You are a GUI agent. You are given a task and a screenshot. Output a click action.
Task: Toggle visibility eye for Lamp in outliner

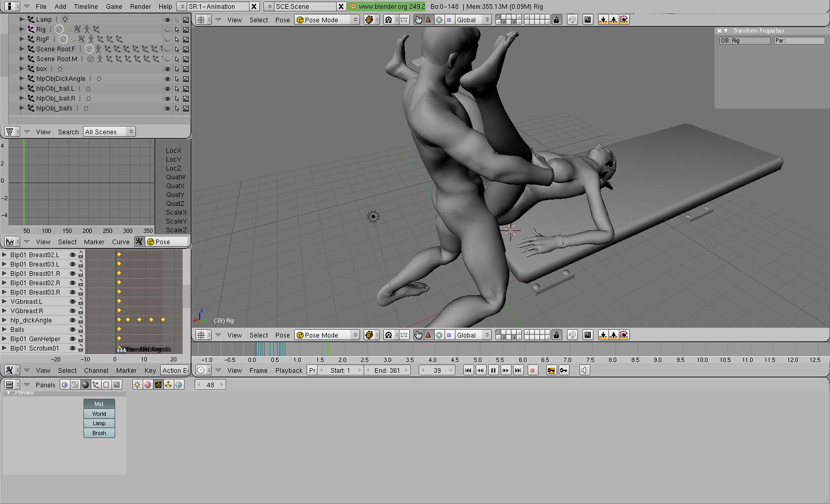(x=167, y=20)
